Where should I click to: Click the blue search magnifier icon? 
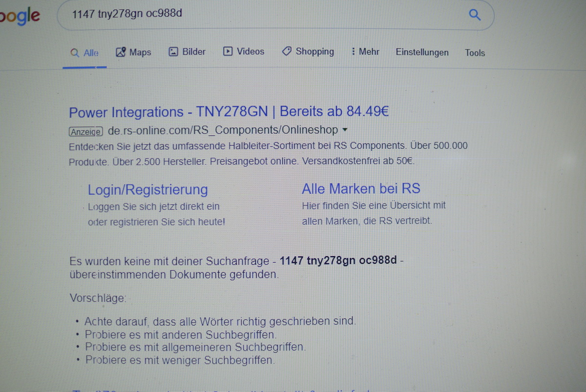coord(475,15)
